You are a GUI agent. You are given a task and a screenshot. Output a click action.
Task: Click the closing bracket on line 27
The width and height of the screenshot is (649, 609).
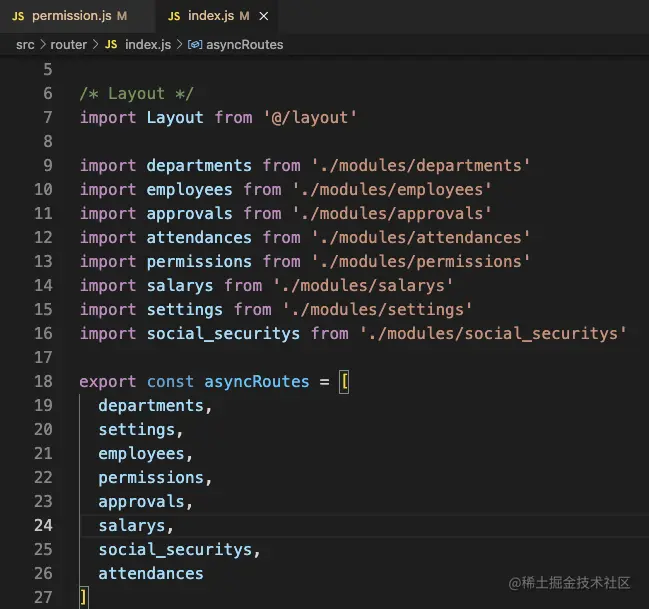click(x=84, y=597)
